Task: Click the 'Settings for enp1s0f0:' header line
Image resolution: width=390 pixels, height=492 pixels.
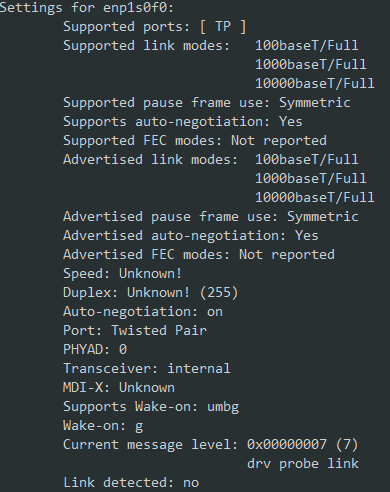Action: click(87, 8)
